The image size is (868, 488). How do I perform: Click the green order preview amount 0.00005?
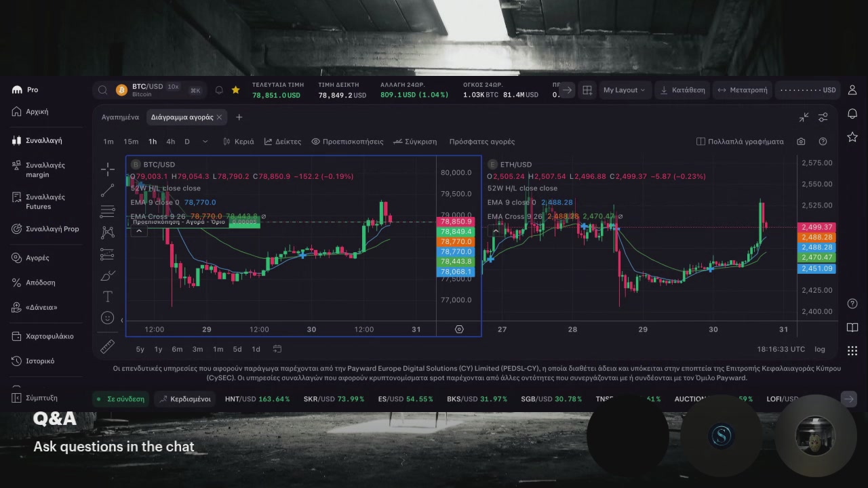[x=245, y=222]
